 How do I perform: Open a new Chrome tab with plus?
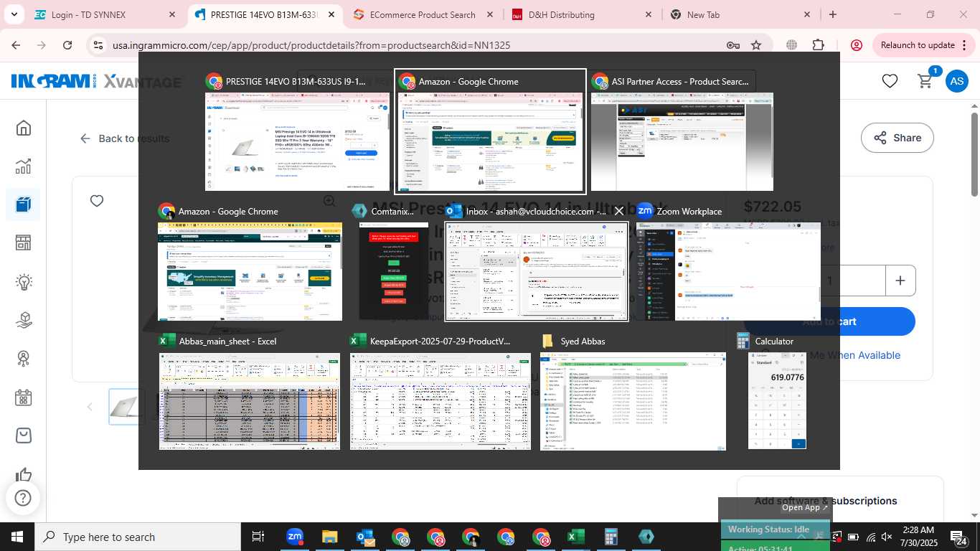(832, 14)
